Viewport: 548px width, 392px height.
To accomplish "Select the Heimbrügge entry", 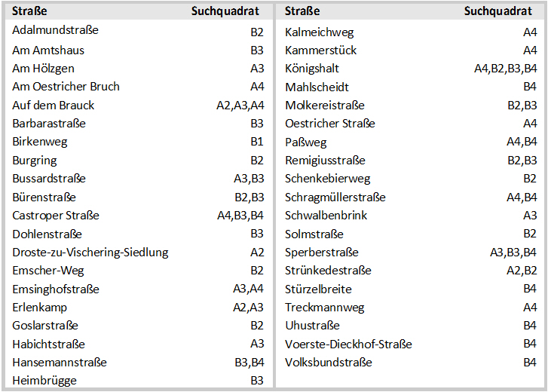I will click(x=44, y=381).
